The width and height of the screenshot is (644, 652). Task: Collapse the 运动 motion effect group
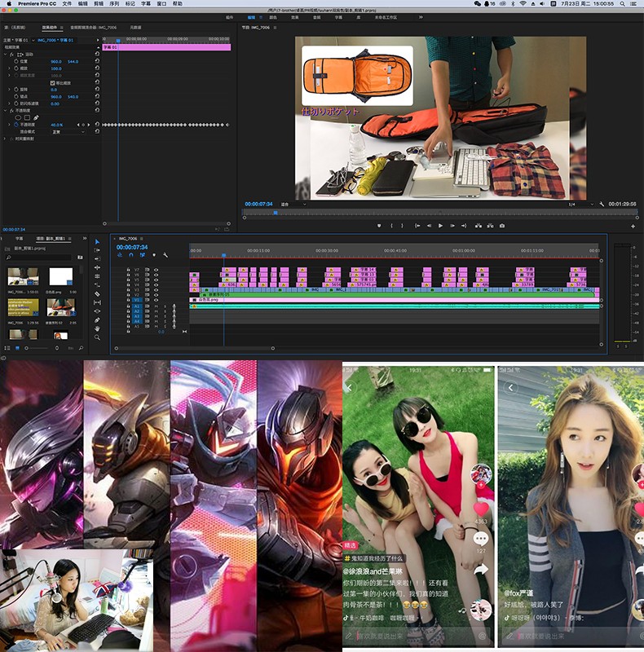click(x=6, y=54)
